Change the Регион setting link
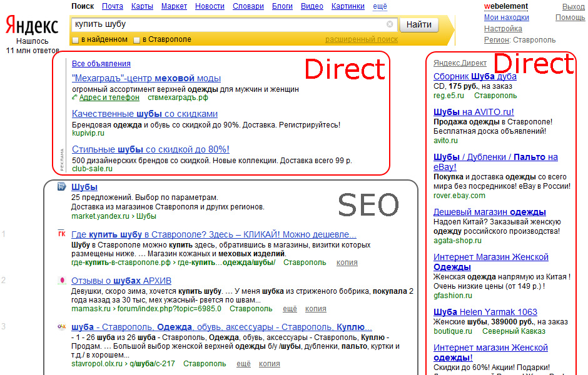This screenshot has height=375, width=588. tap(497, 40)
